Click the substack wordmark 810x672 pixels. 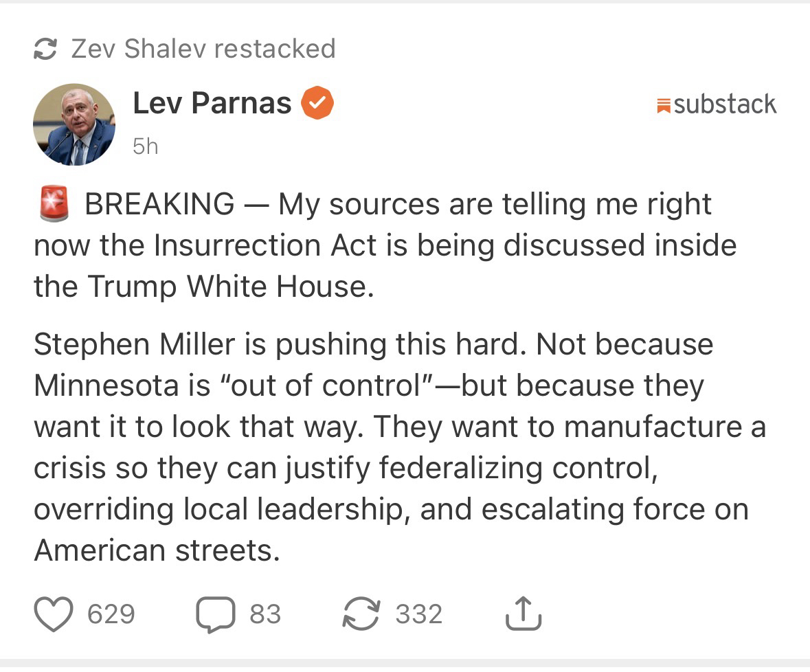click(725, 104)
